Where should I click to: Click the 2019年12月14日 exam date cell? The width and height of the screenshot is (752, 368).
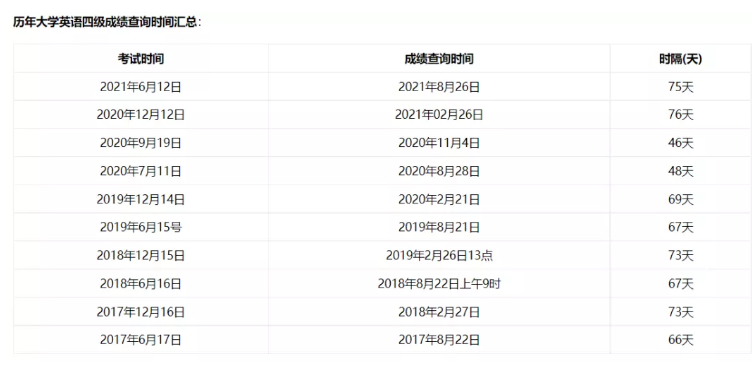point(141,199)
